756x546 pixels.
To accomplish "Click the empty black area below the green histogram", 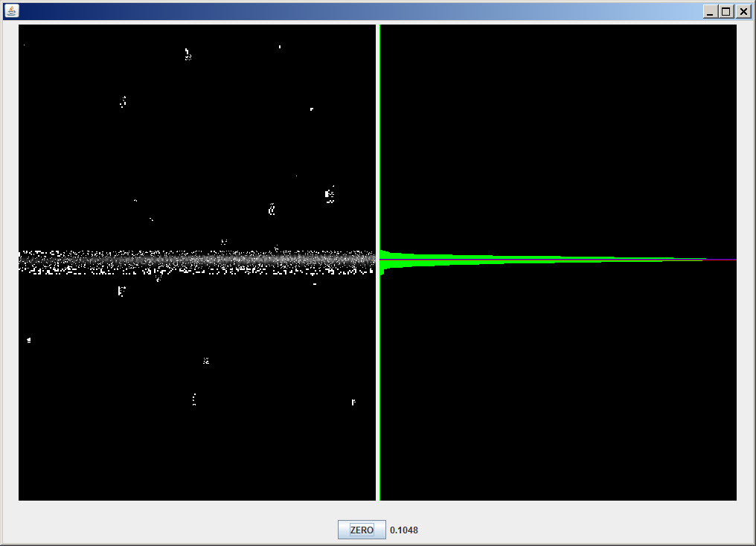I will tap(558, 387).
